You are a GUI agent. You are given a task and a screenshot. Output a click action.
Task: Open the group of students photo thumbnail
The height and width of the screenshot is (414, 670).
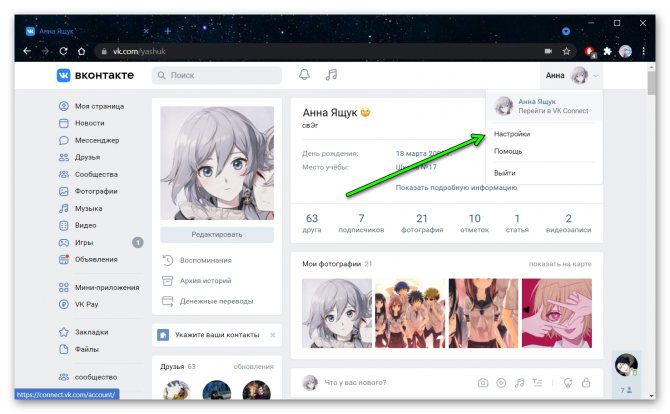[410, 313]
